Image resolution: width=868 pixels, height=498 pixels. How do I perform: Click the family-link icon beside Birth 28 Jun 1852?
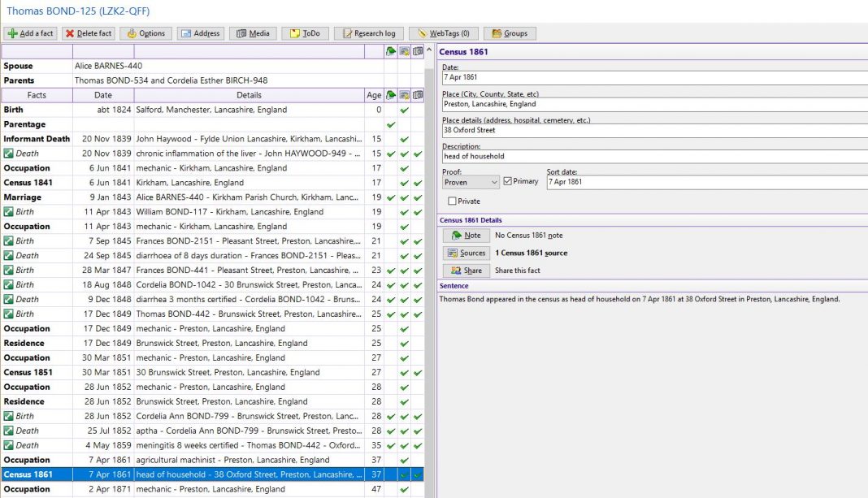point(8,416)
